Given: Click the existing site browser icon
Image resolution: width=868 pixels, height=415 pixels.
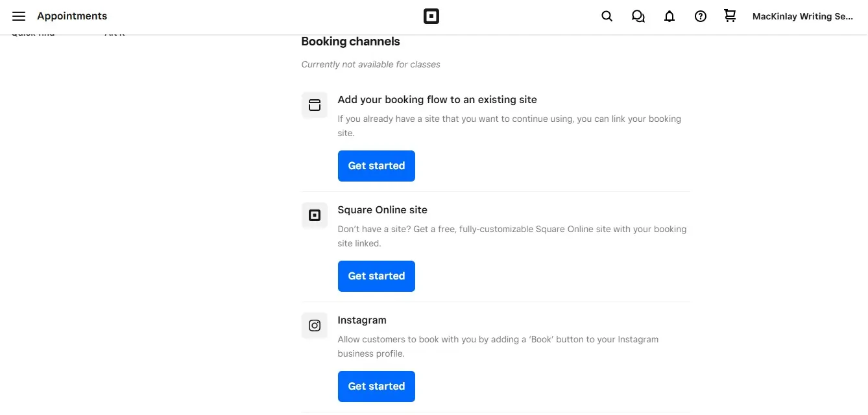Looking at the screenshot, I should coord(315,105).
